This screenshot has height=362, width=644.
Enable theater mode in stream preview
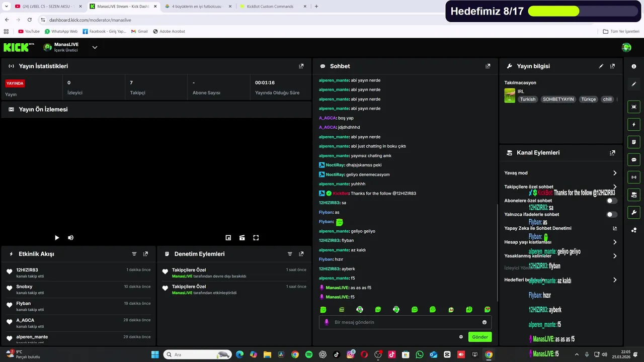pos(242,238)
